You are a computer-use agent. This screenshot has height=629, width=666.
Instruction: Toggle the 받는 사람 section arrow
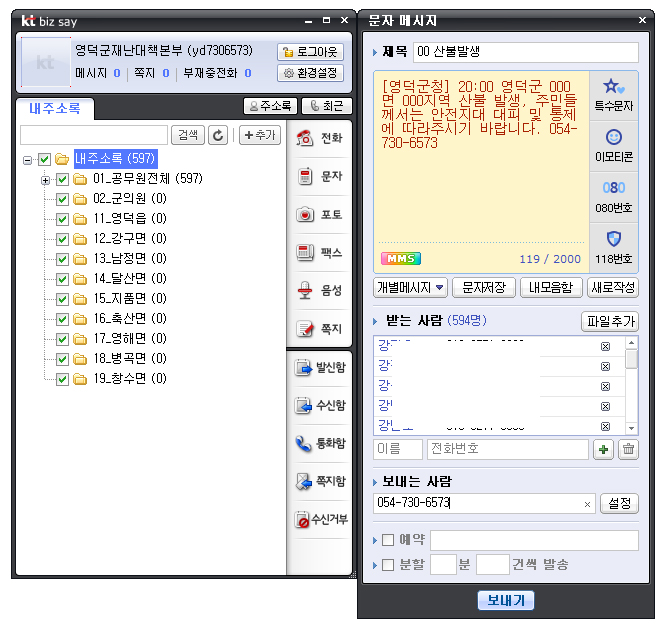pos(375,322)
